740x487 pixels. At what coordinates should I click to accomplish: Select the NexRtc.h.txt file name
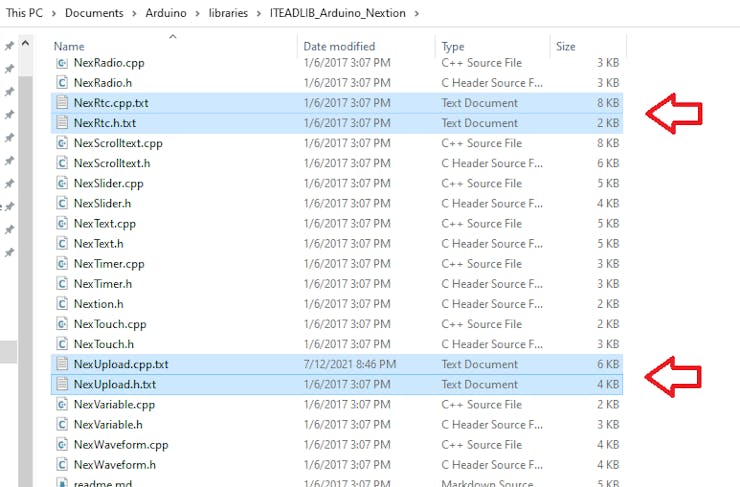click(x=105, y=123)
